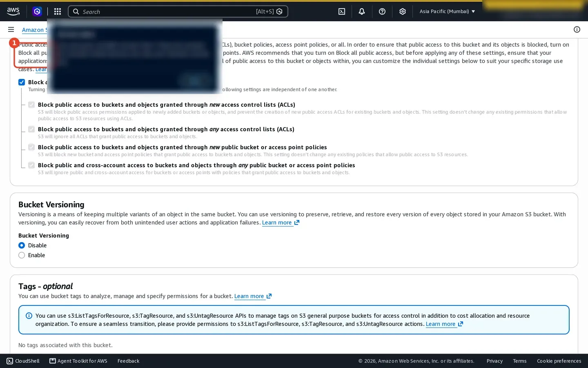
Task: Toggle the side navigation hamburger menu
Action: (11, 29)
